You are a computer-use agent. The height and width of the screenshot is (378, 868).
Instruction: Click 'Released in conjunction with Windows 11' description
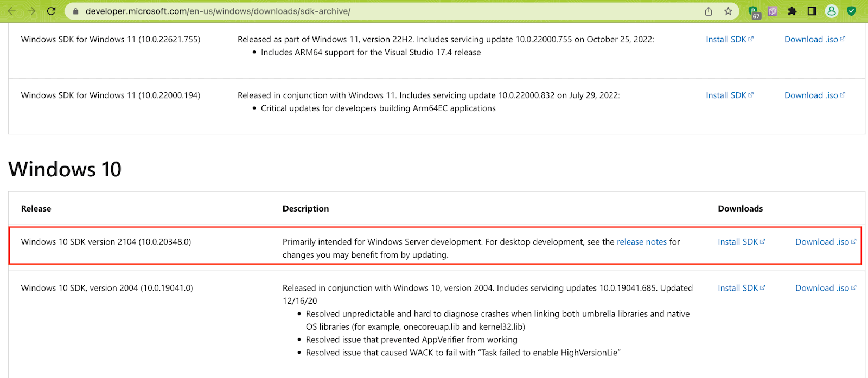click(429, 95)
